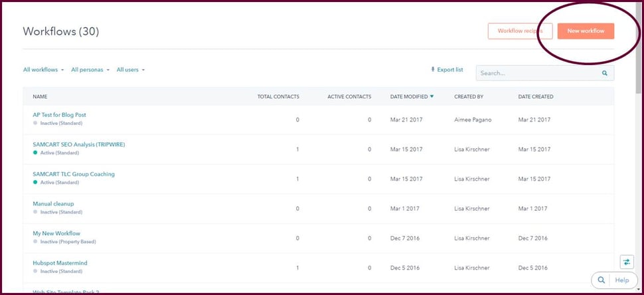
Task: Select the SAMCART TLC Group Coaching workflow
Action: tap(74, 174)
